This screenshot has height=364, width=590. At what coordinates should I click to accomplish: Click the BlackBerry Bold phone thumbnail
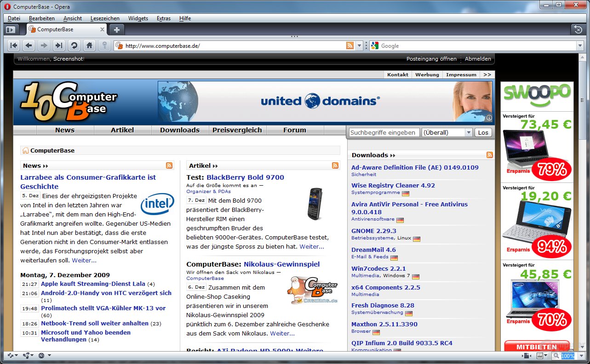315,204
